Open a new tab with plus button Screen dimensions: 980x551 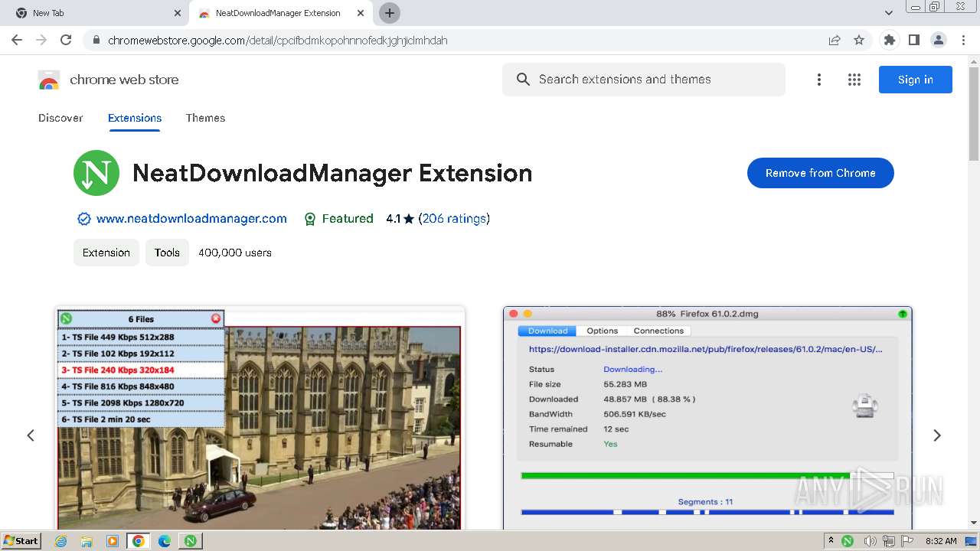tap(390, 13)
